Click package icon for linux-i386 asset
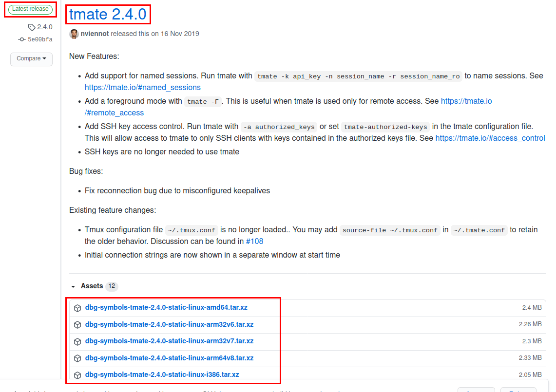Screen dimensions: 556x392 [x=77, y=375]
